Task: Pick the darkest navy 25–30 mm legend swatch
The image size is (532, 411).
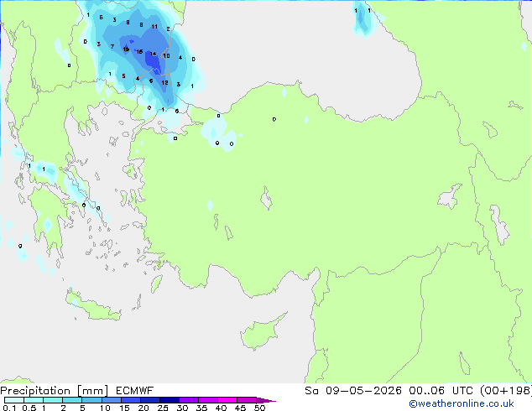Action: pos(170,400)
